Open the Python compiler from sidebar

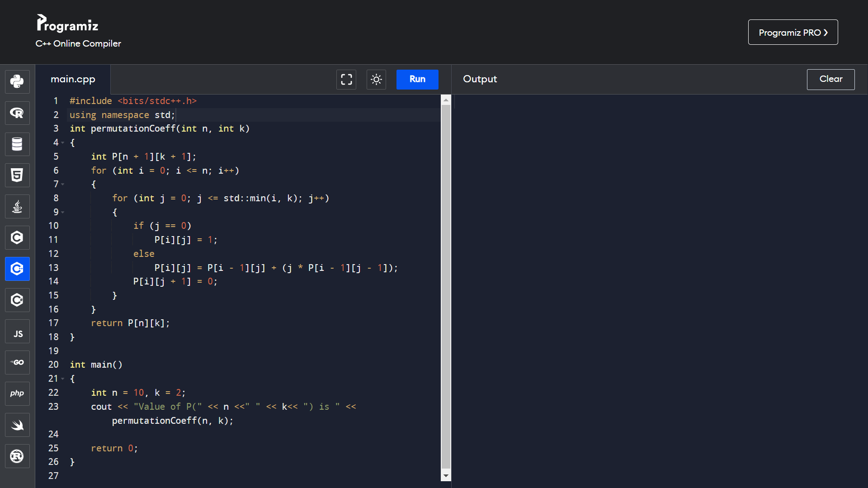17,81
